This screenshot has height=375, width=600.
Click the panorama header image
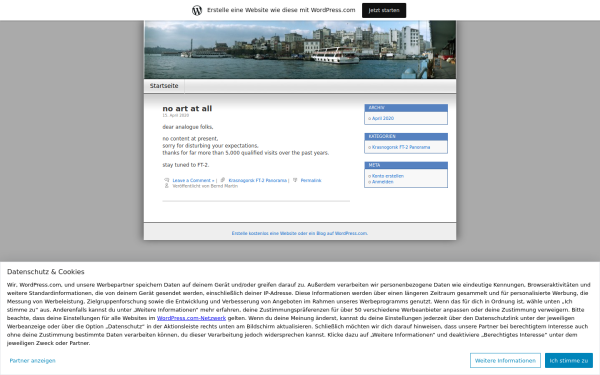tap(300, 50)
